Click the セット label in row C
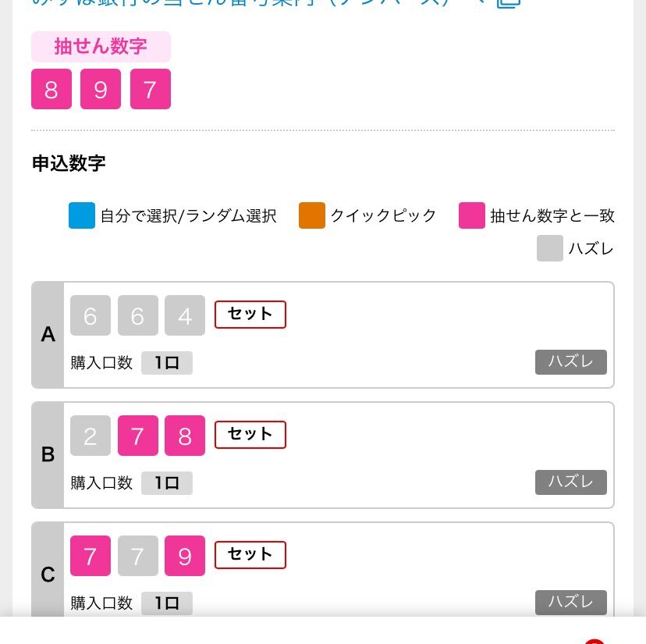Screen dimensions: 646x644 (250, 555)
